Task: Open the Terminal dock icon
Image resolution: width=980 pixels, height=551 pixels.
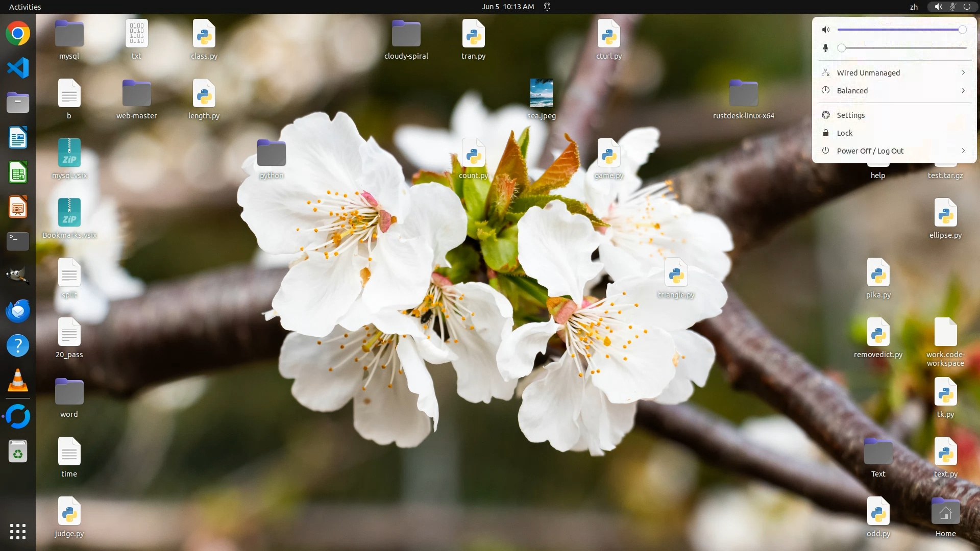Action: 18,240
